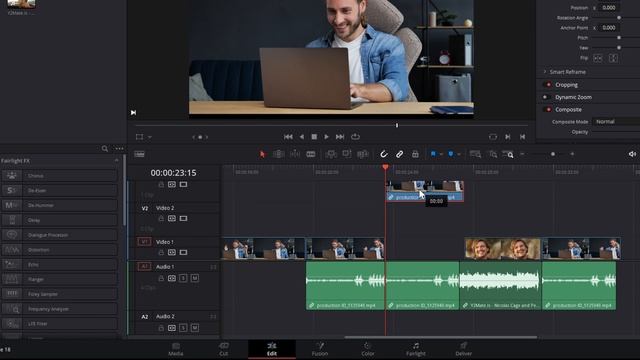Toggle the Cropping enable switch
The height and width of the screenshot is (360, 640).
pyautogui.click(x=548, y=84)
